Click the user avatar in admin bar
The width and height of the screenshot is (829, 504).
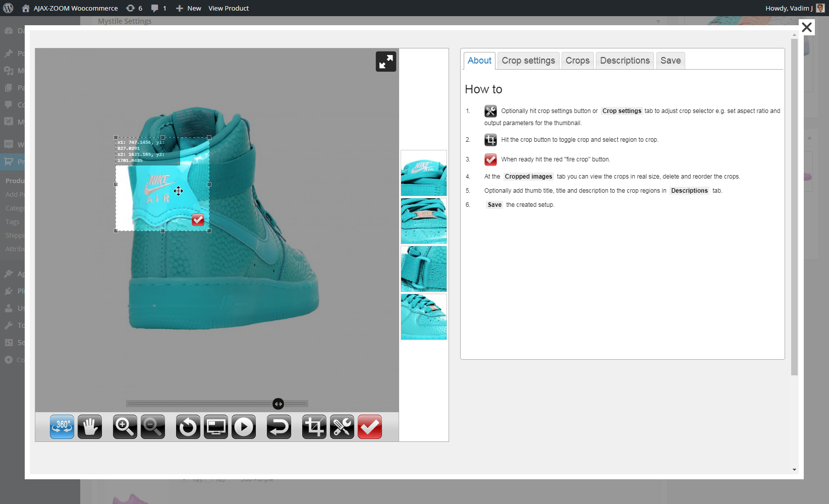[820, 8]
